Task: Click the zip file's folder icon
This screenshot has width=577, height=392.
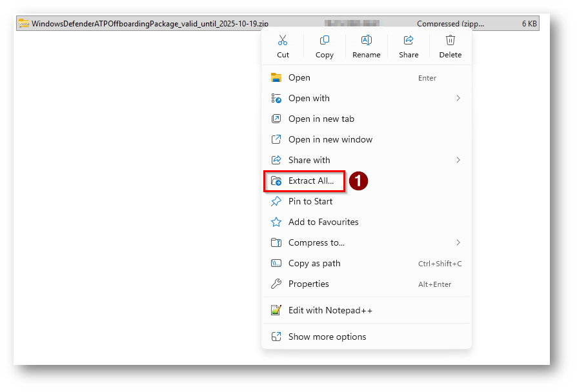Action: pos(24,24)
